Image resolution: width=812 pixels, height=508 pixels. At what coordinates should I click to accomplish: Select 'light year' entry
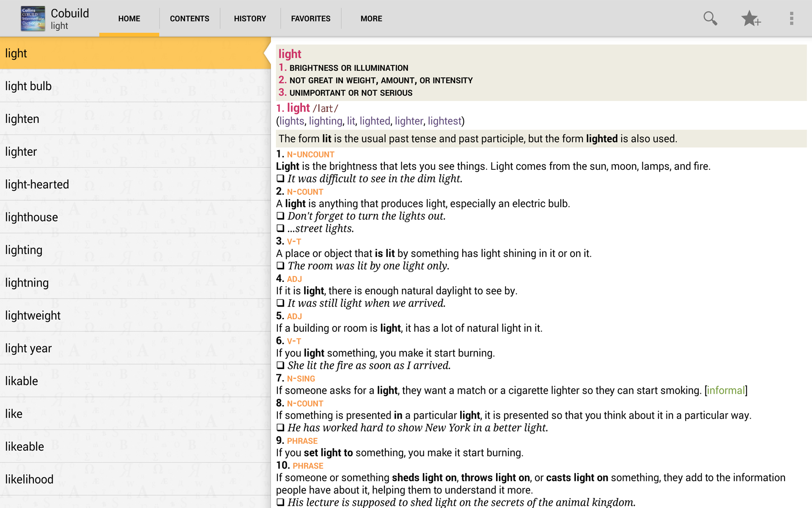[x=28, y=348]
